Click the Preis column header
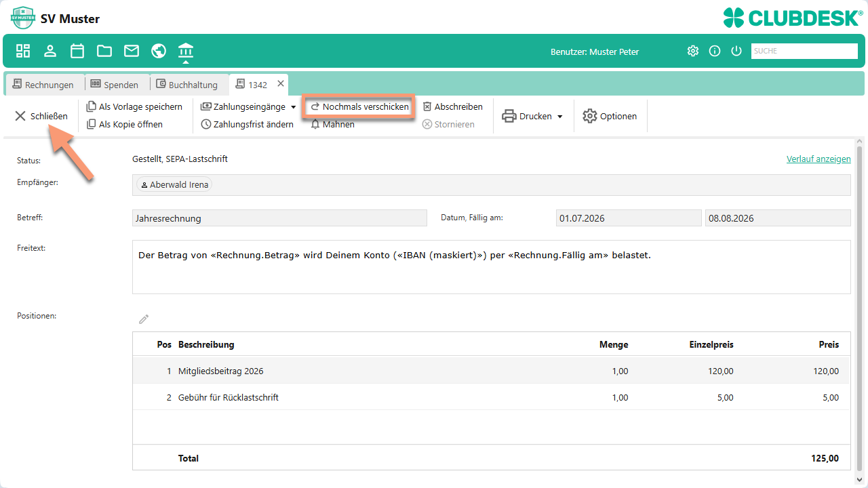868x488 pixels. pos(829,344)
